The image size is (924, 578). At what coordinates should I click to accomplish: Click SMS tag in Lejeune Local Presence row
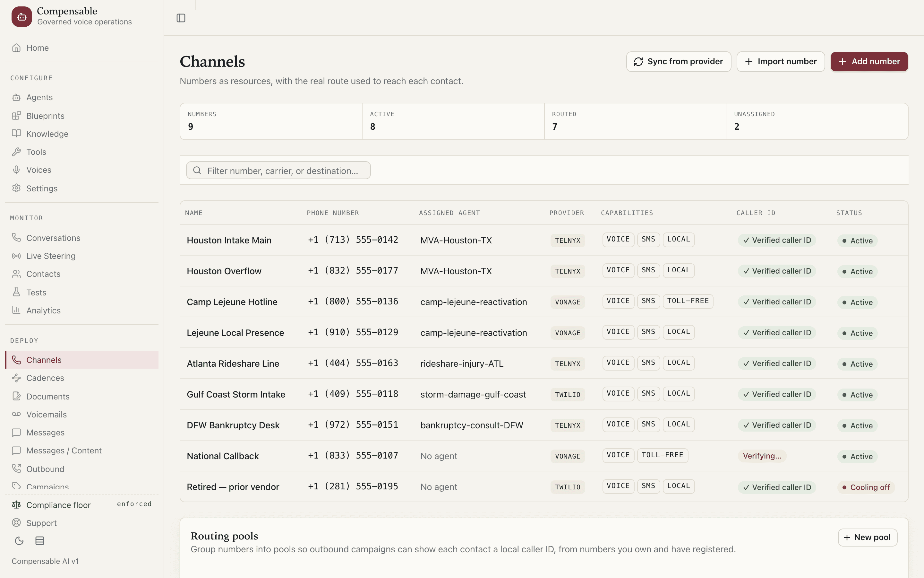click(x=648, y=332)
